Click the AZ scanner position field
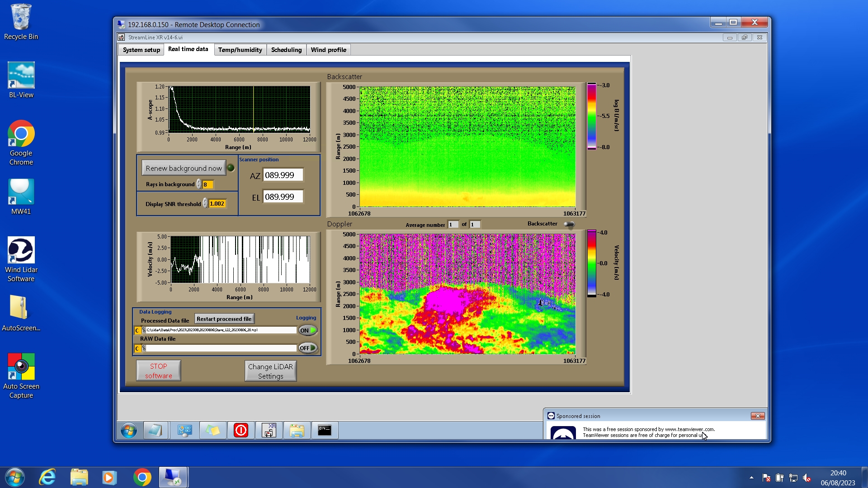 pyautogui.click(x=283, y=175)
